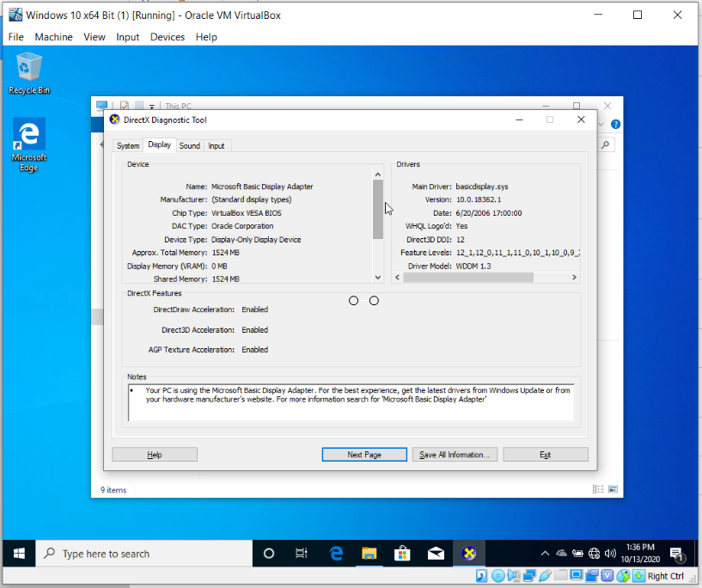
Task: Click the Save All Information button
Action: pyautogui.click(x=455, y=454)
